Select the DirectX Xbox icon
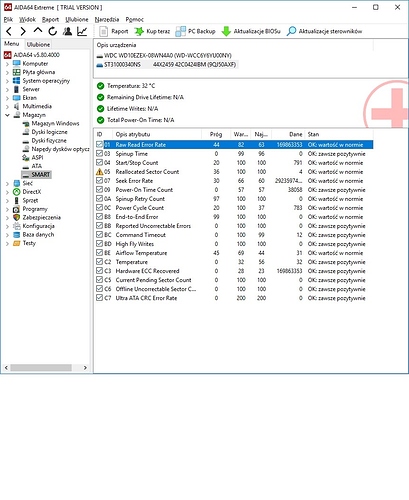This screenshot has height=500, width=409. click(17, 192)
